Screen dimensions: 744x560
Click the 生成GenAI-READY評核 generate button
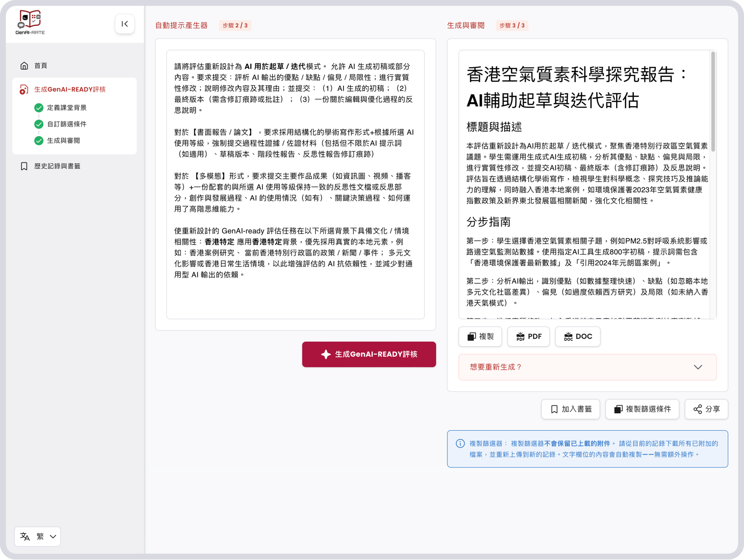369,354
